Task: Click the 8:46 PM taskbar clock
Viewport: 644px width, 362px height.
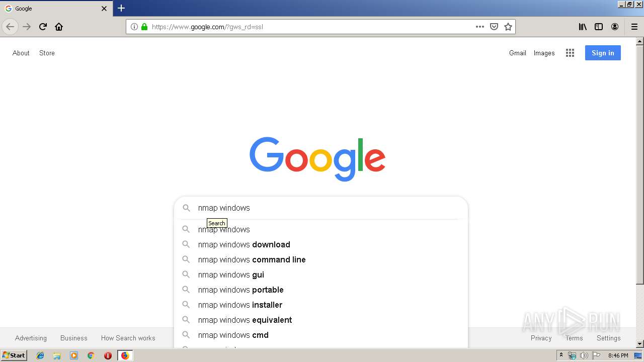Action: pyautogui.click(x=618, y=355)
